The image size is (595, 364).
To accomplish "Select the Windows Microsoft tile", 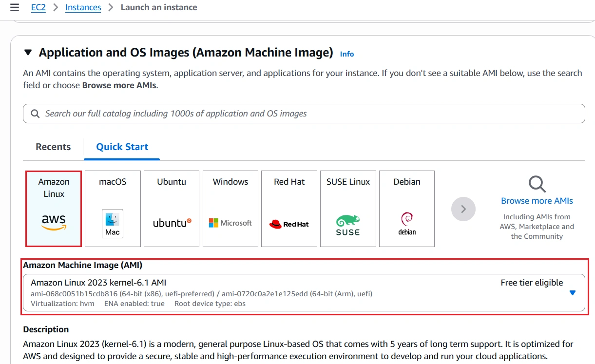I will click(230, 209).
